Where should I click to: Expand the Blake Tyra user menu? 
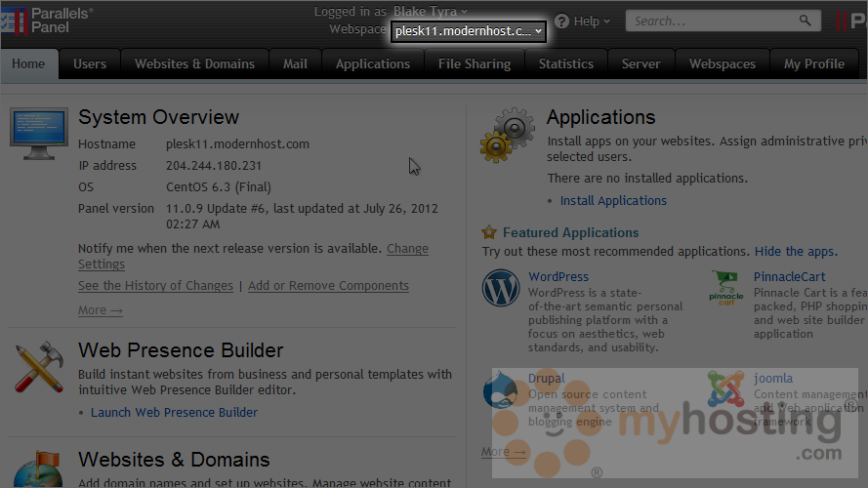[431, 11]
